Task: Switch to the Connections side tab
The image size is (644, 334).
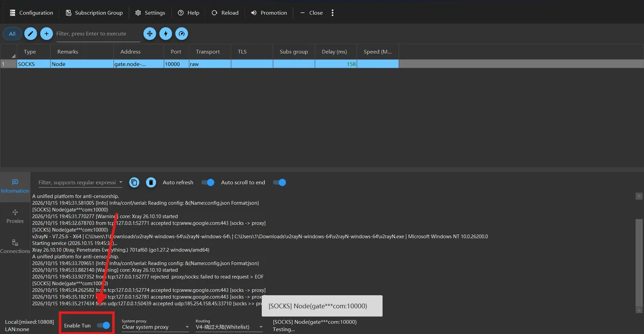Action: (x=15, y=246)
